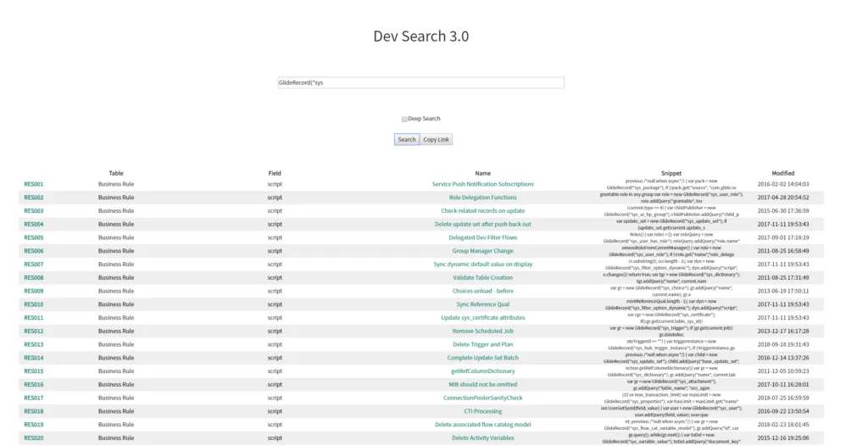Image resolution: width=868 pixels, height=446 pixels.
Task: Click the Copy Link button
Action: [x=437, y=140]
